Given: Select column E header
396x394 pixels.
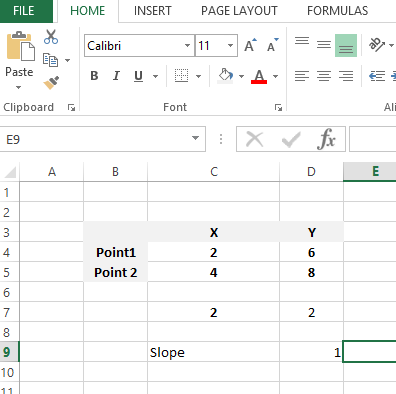Looking at the screenshot, I should 370,172.
